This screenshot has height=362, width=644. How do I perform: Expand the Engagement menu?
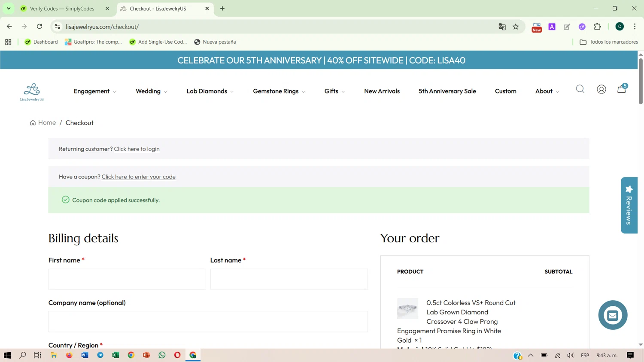[x=95, y=91]
